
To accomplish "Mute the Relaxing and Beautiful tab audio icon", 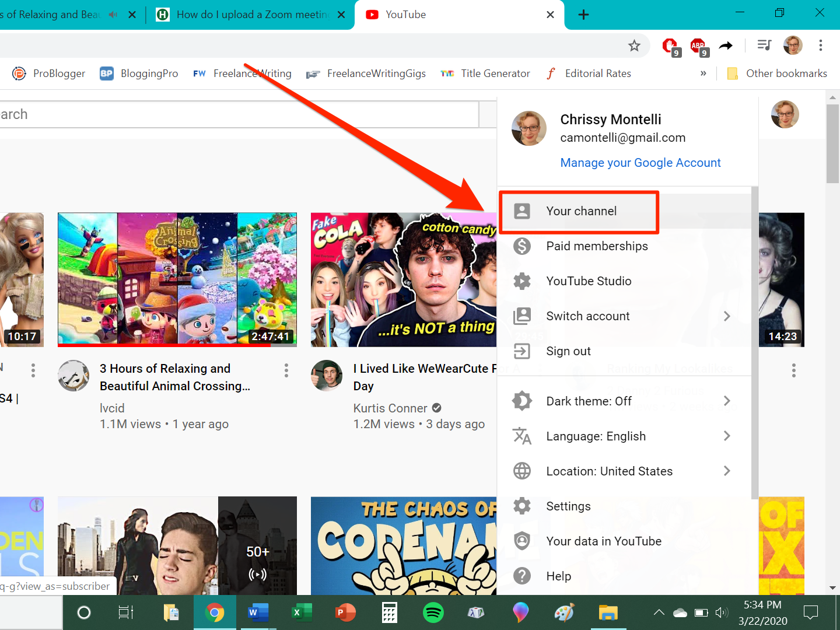I will point(113,15).
